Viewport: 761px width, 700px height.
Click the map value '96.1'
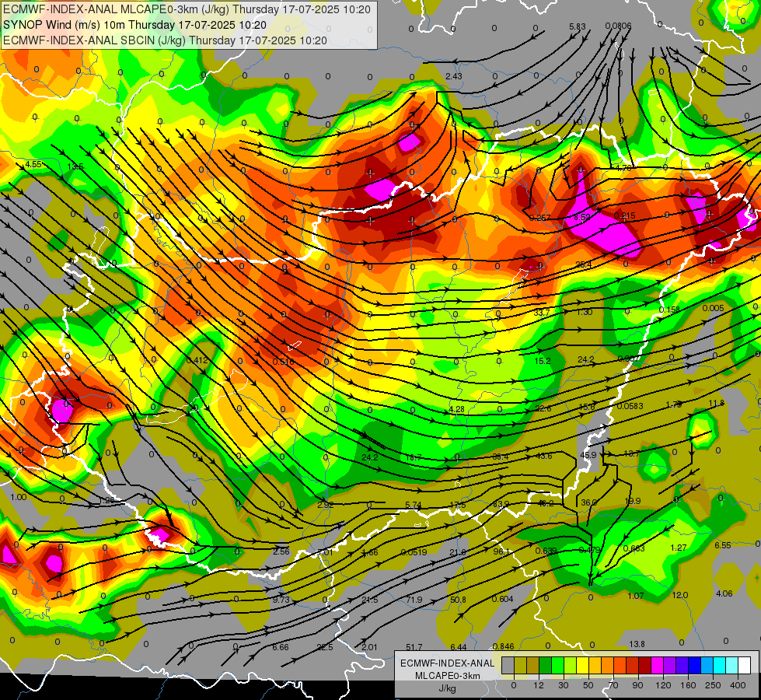tap(501, 552)
